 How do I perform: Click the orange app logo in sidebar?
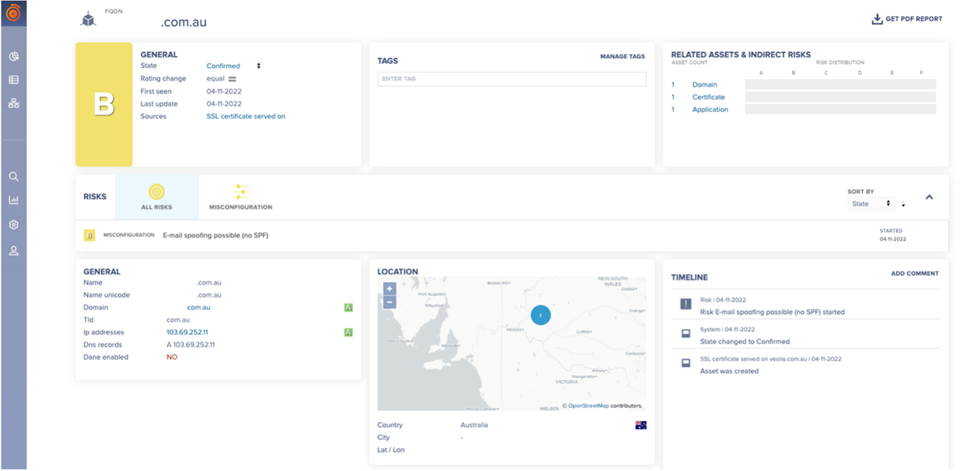[14, 12]
